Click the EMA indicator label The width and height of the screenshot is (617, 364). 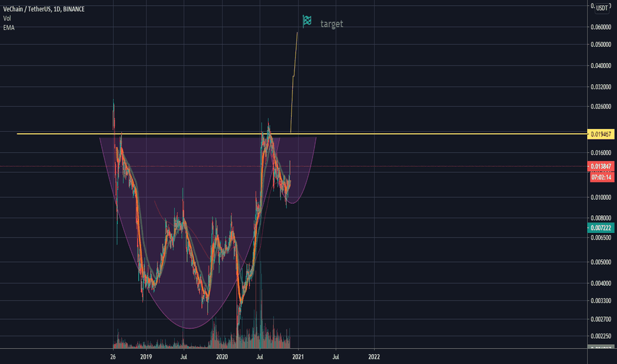[9, 28]
